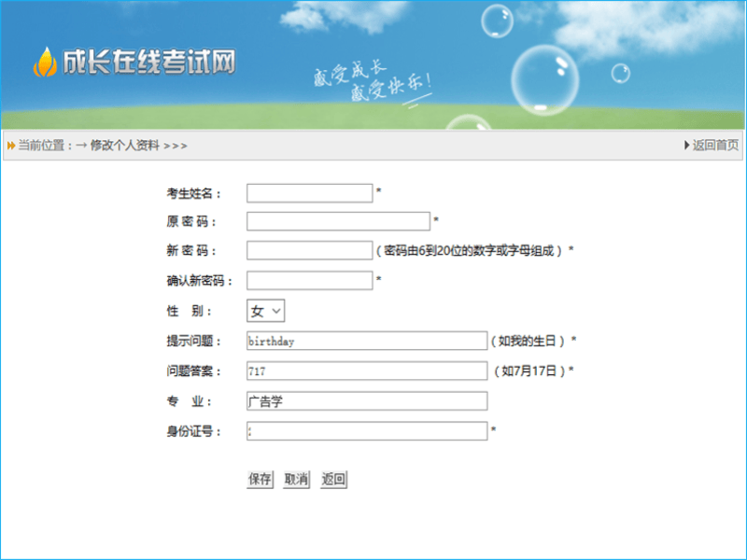Click the 取消 cancel button
The height and width of the screenshot is (560, 747).
click(296, 480)
